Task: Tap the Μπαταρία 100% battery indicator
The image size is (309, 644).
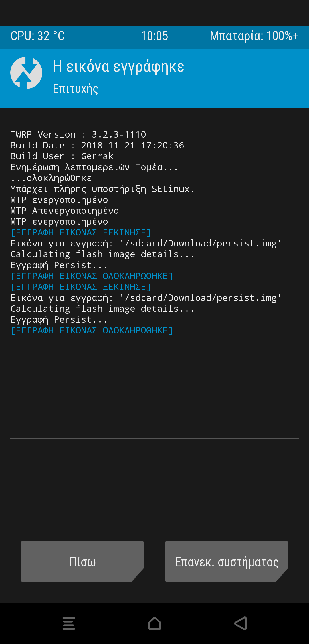Action: pyautogui.click(x=254, y=36)
